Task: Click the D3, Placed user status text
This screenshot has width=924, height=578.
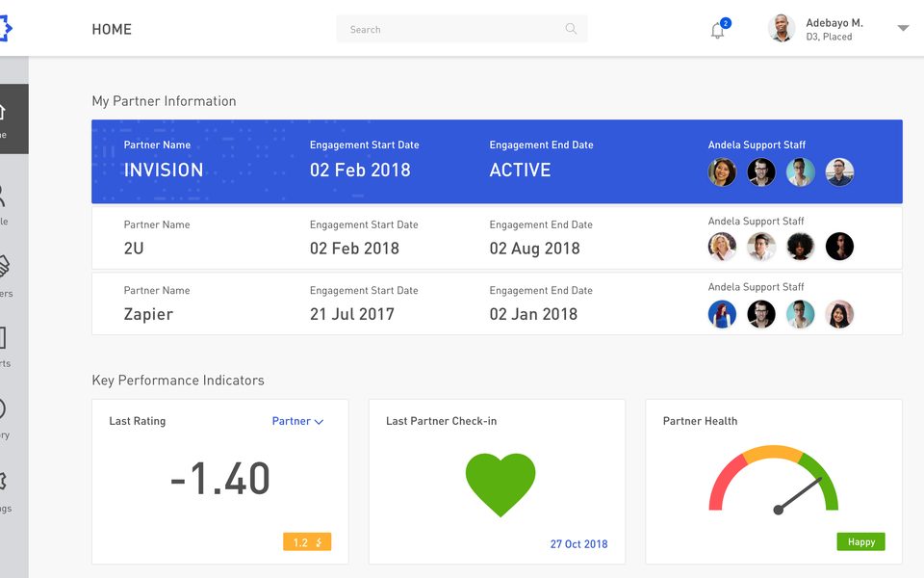Action: click(x=829, y=37)
